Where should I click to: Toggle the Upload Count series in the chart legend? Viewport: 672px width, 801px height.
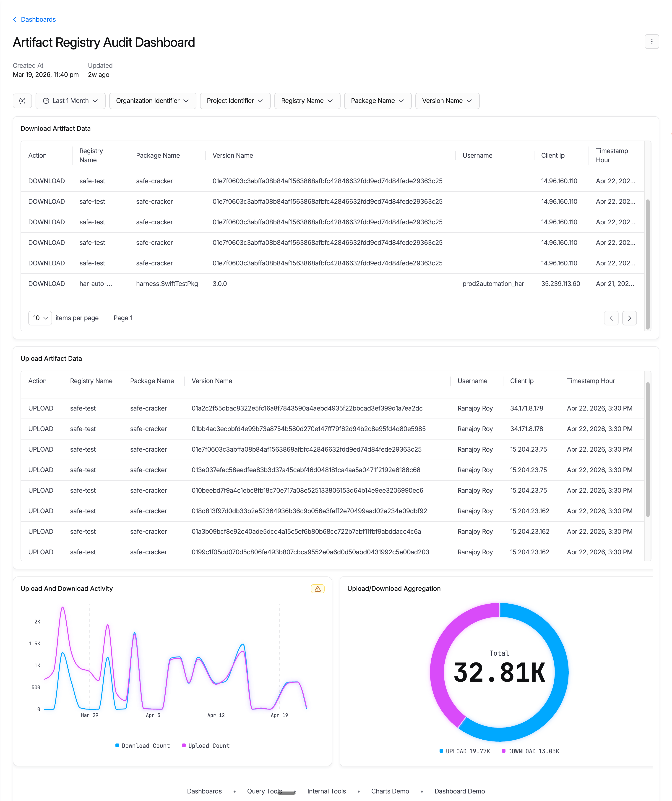[206, 746]
